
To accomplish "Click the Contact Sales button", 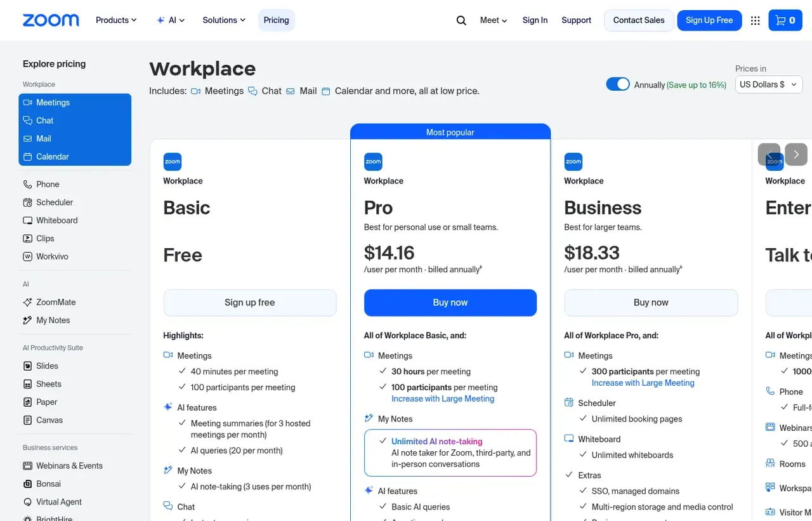I will (639, 20).
